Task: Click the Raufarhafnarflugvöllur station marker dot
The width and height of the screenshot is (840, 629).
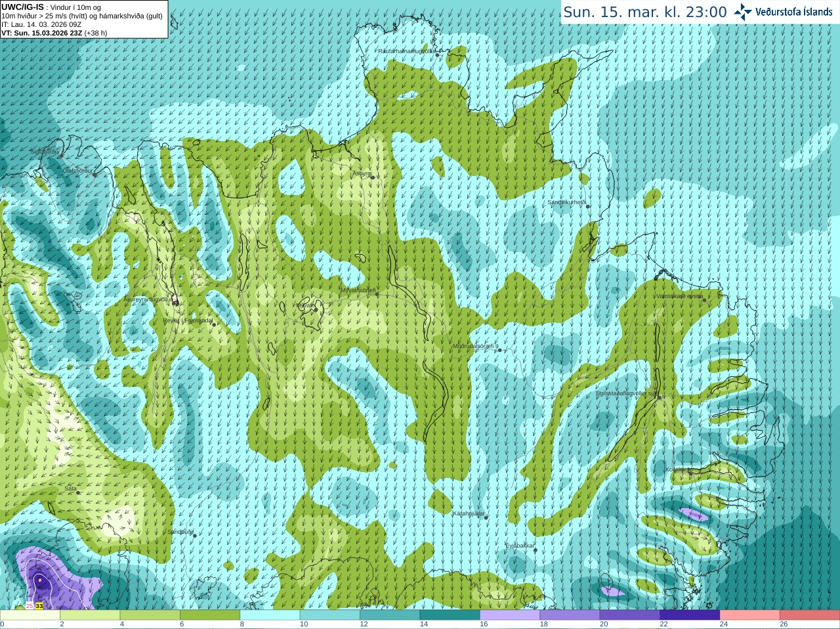Action: point(438,55)
